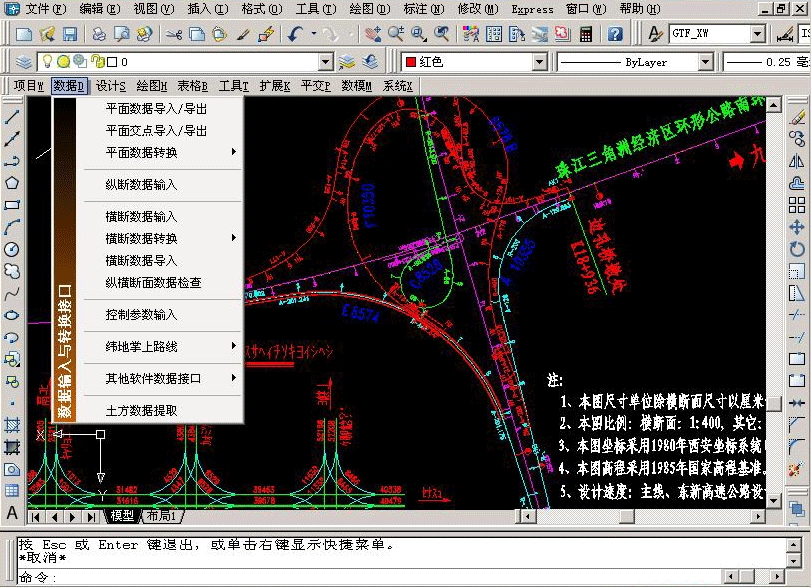Screen dimensions: 811x588
Task: Expand the 其他软件数据接口 submenu
Action: [x=163, y=379]
